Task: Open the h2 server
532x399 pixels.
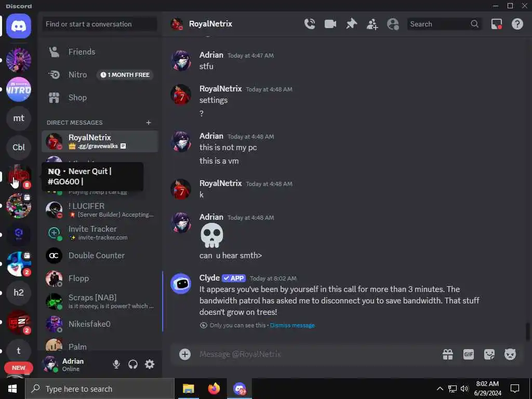Action: point(19,292)
